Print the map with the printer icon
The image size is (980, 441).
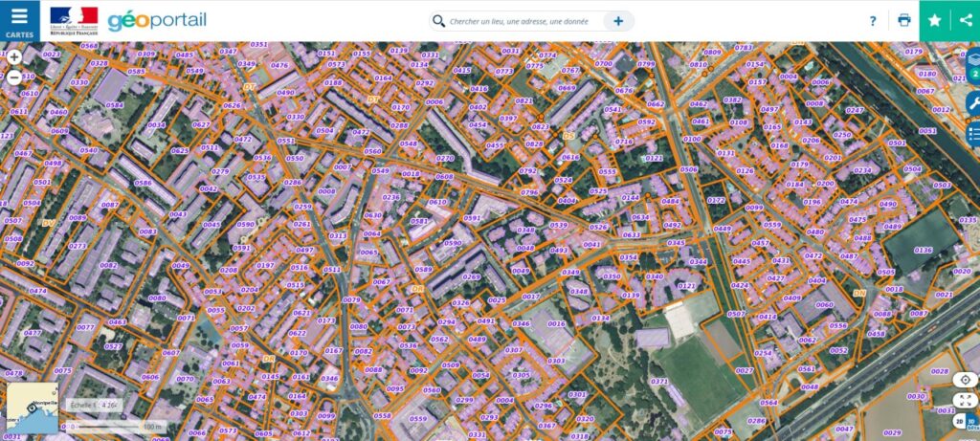click(903, 21)
